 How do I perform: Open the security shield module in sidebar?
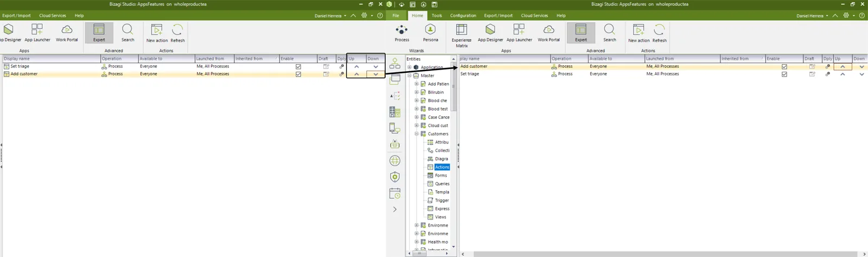395,177
